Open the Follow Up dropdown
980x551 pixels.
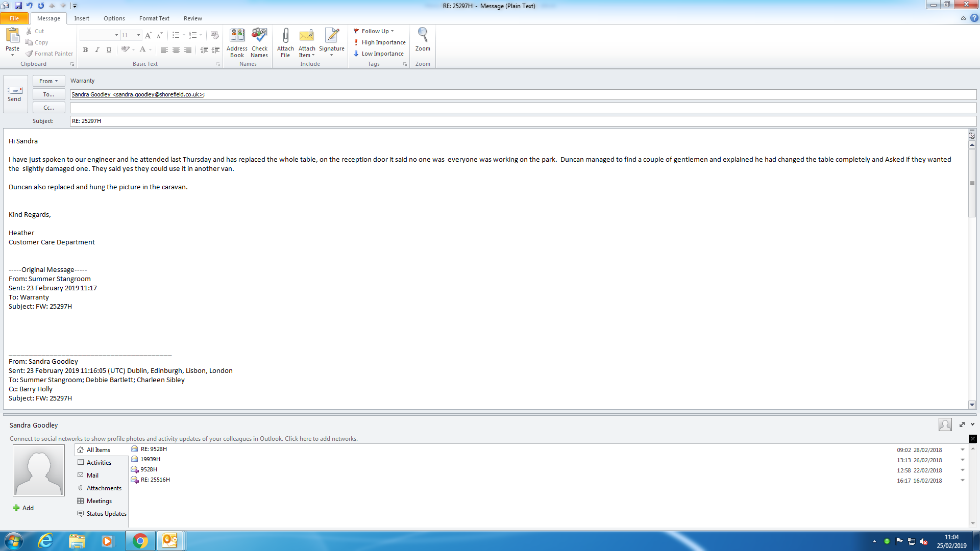click(374, 31)
